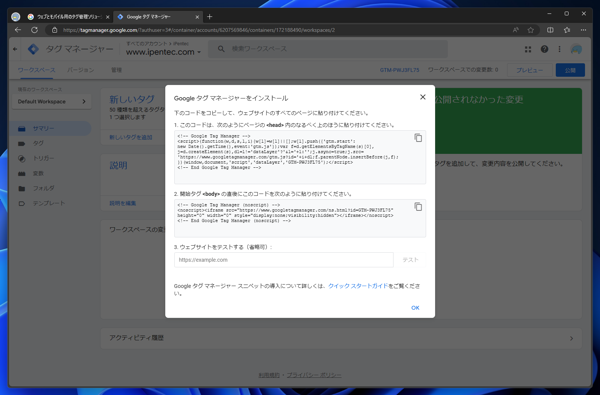Open a new browser tab

point(209,17)
